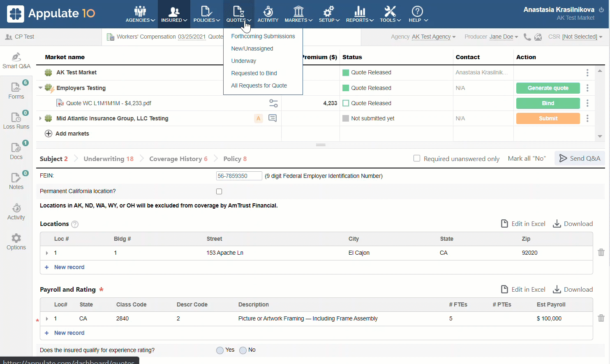
Task: Switch to the Underwriting 18 tab
Action: 109,159
